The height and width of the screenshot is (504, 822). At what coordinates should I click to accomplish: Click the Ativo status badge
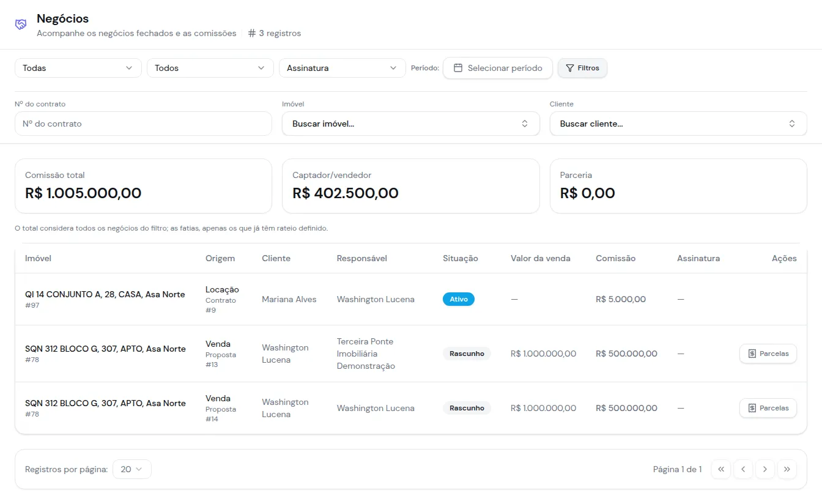[459, 299]
